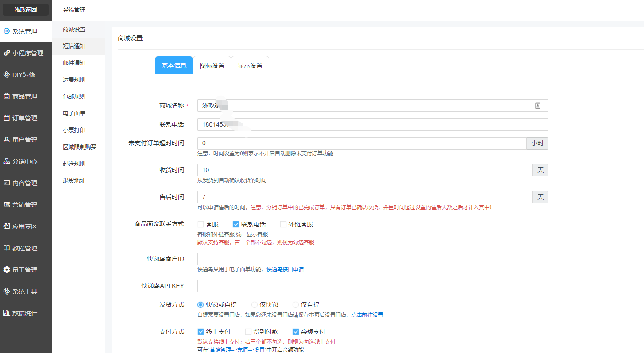Click the 小程序管理 sidebar icon
Image resolution: width=644 pixels, height=353 pixels.
click(7, 53)
